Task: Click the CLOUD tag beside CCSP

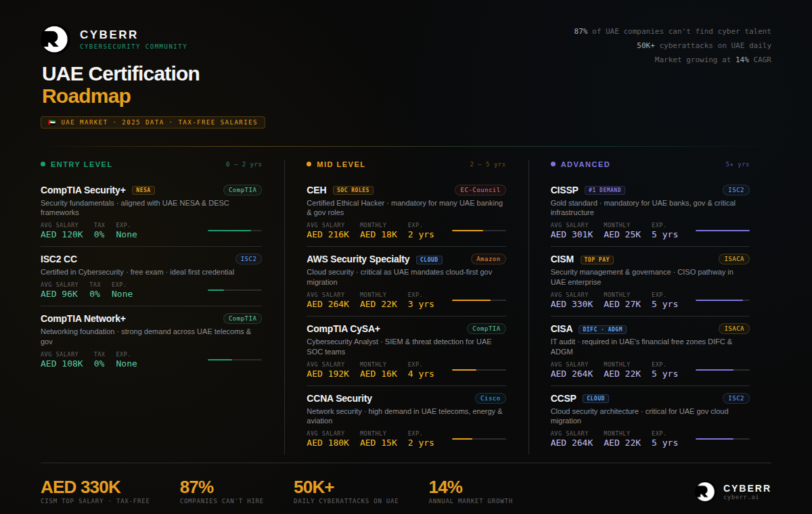Action: click(x=595, y=398)
